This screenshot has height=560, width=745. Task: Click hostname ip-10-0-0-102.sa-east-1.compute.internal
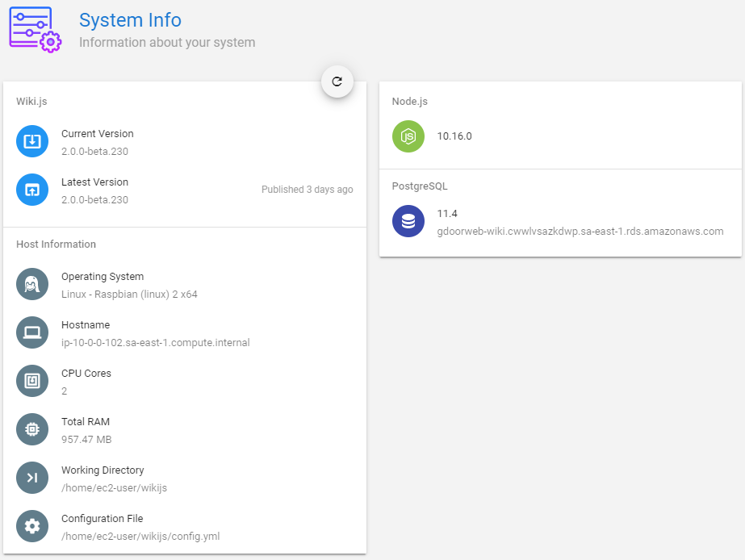pos(155,342)
